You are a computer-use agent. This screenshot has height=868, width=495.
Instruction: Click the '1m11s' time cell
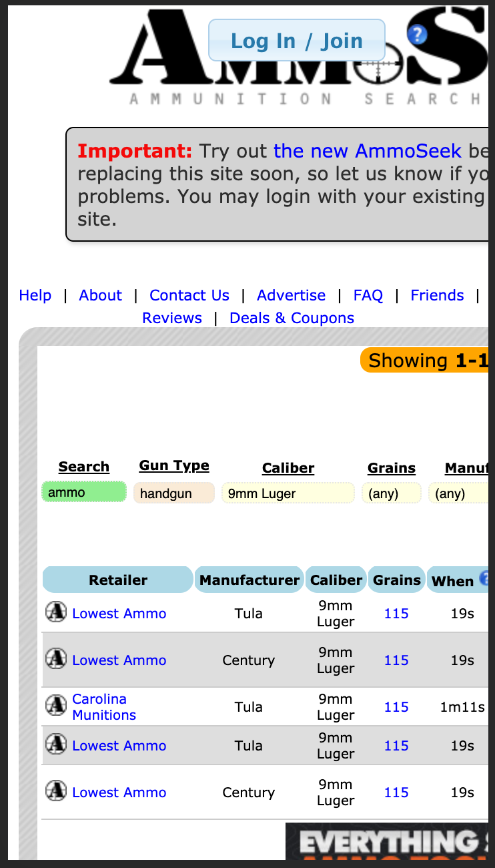[x=462, y=706]
